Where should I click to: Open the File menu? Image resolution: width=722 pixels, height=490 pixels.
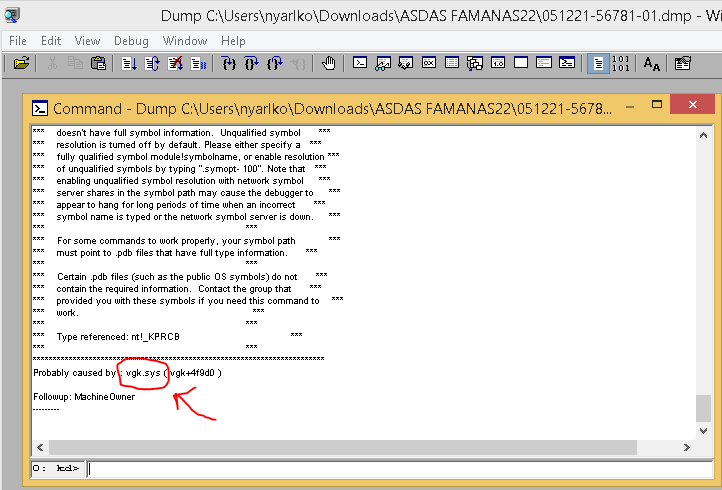(17, 41)
